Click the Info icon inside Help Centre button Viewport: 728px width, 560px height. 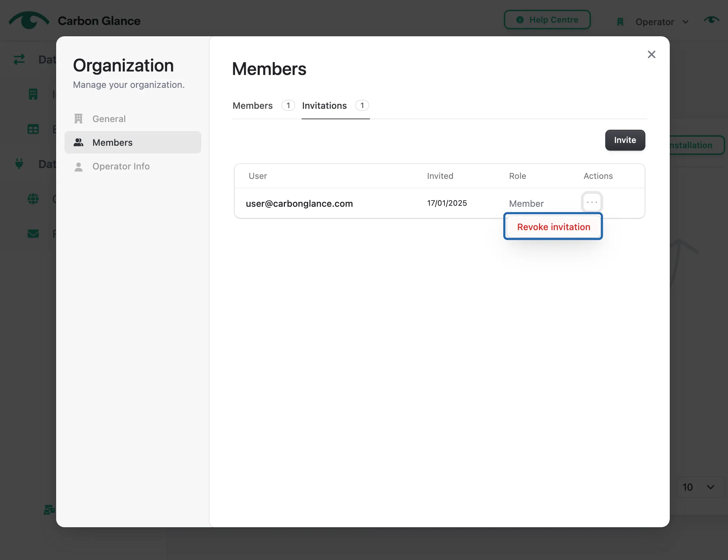tap(520, 20)
